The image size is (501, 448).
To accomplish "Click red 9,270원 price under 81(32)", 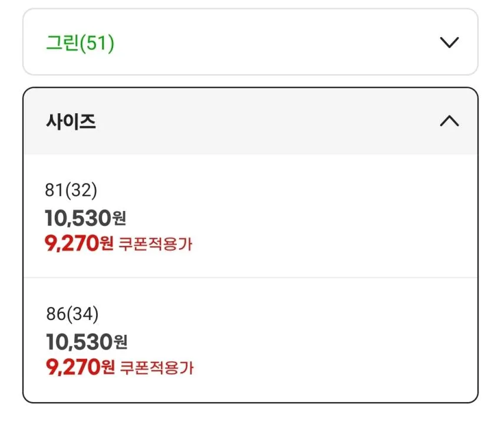I will 79,243.
